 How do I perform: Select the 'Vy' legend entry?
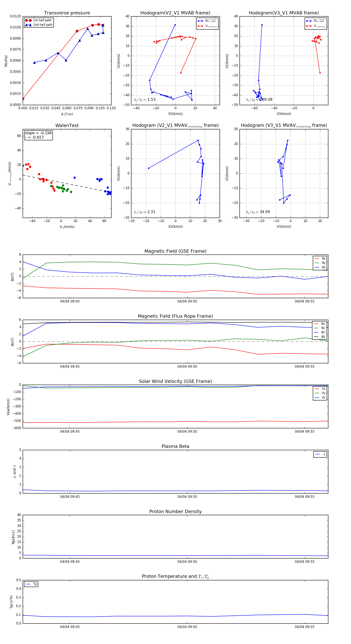(320, 393)
